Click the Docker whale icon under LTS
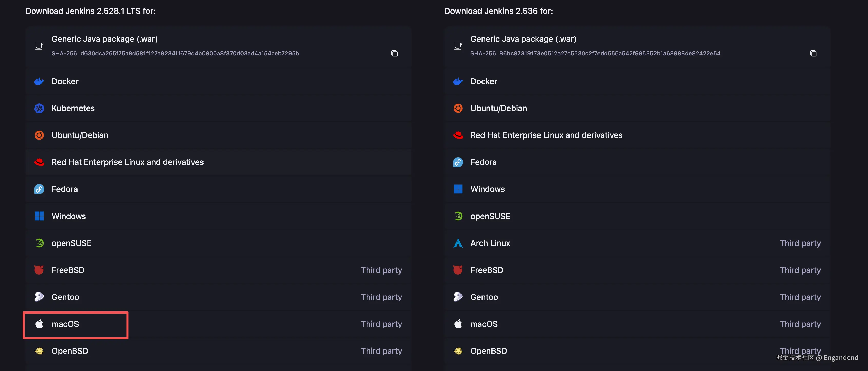Screen dimensions: 868x371 39,81
